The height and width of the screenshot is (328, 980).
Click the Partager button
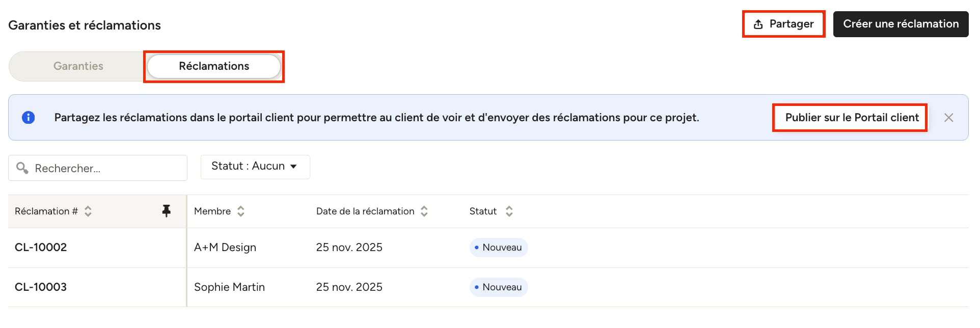coord(783,24)
